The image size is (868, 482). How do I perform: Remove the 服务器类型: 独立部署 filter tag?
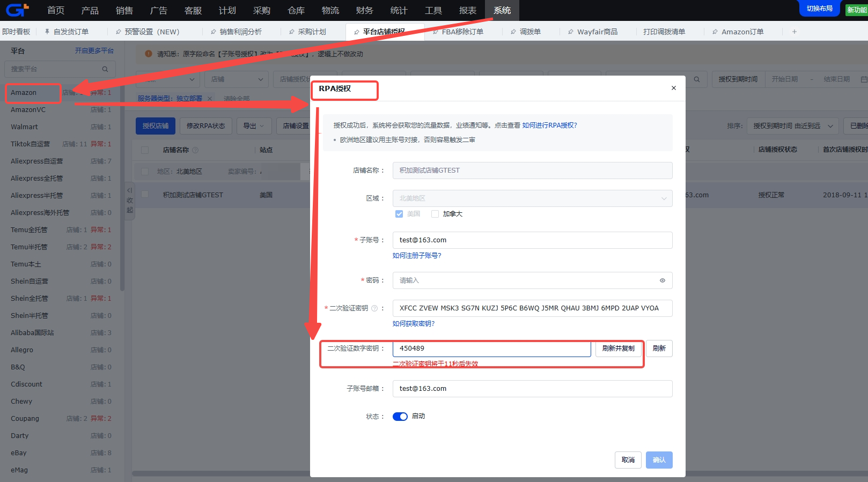click(x=210, y=99)
